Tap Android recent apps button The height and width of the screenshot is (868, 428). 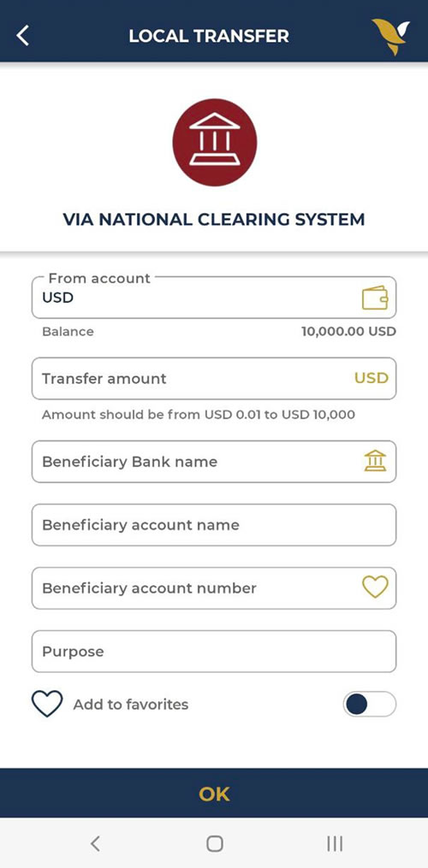click(x=335, y=844)
